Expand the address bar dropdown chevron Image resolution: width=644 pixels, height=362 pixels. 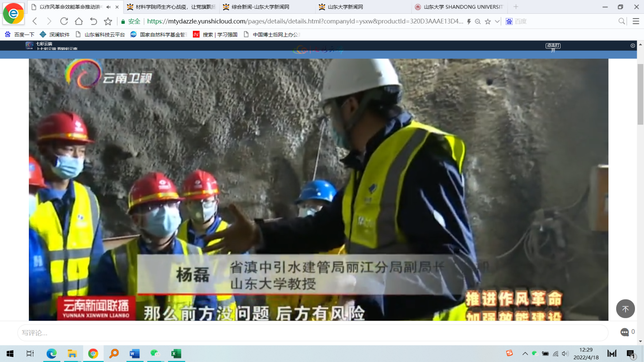(497, 22)
